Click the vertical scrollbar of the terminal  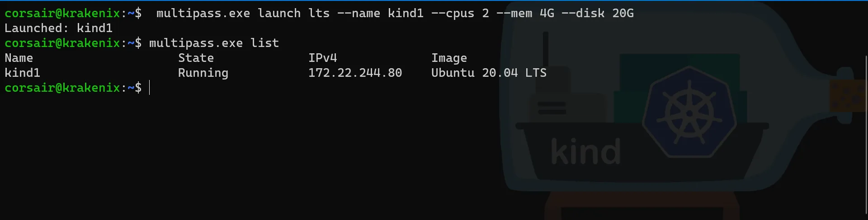click(x=865, y=136)
